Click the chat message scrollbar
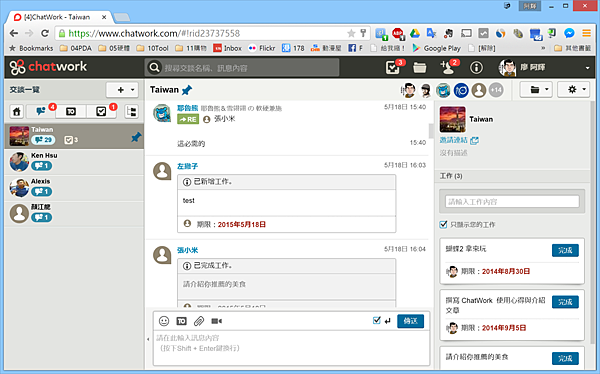Screen dimensions: 600x374 (x=431, y=131)
